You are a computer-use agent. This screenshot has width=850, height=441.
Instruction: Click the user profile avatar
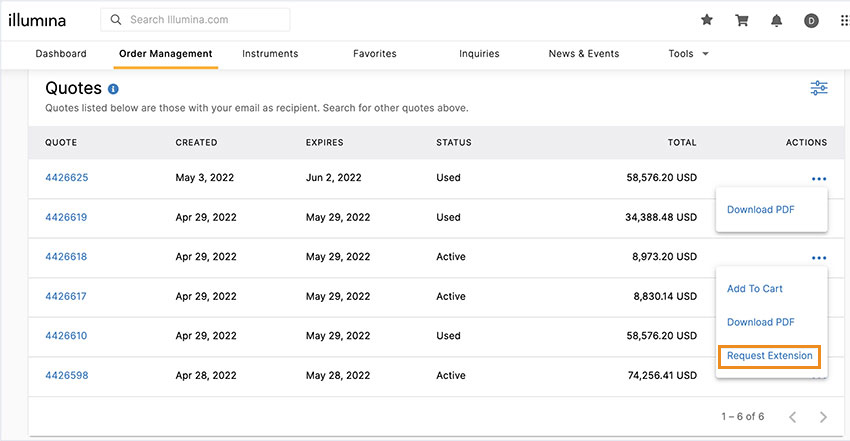tap(811, 20)
